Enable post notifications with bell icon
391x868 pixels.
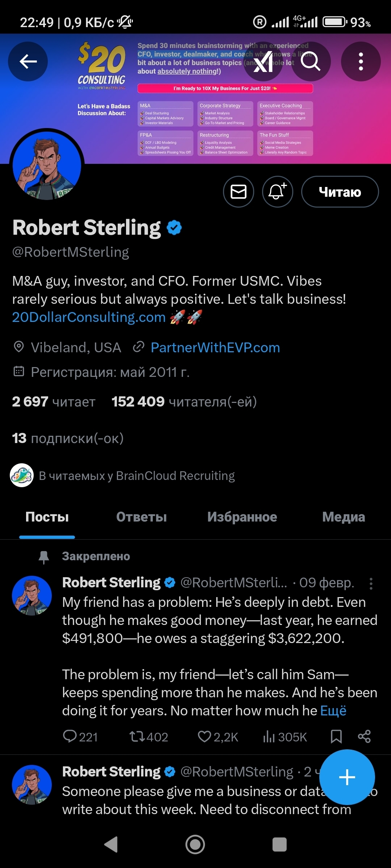[x=278, y=192]
